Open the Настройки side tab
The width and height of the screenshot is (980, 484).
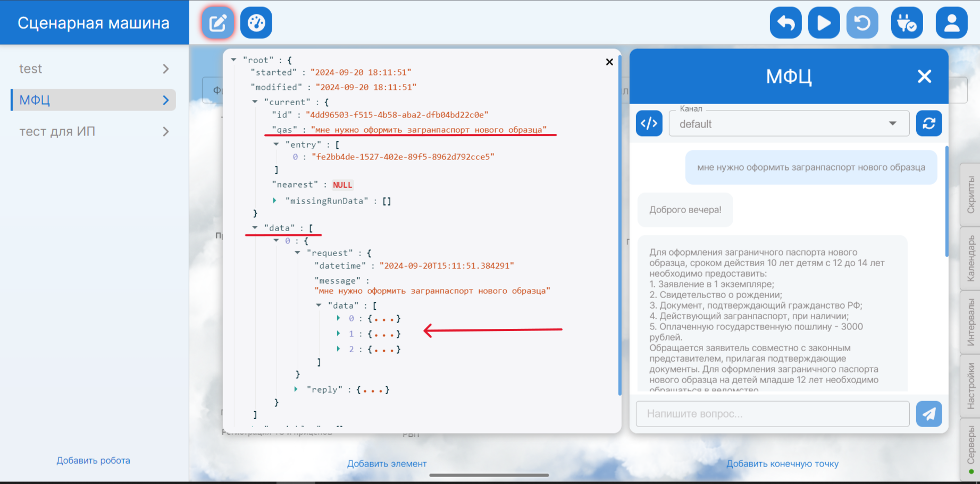[970, 386]
